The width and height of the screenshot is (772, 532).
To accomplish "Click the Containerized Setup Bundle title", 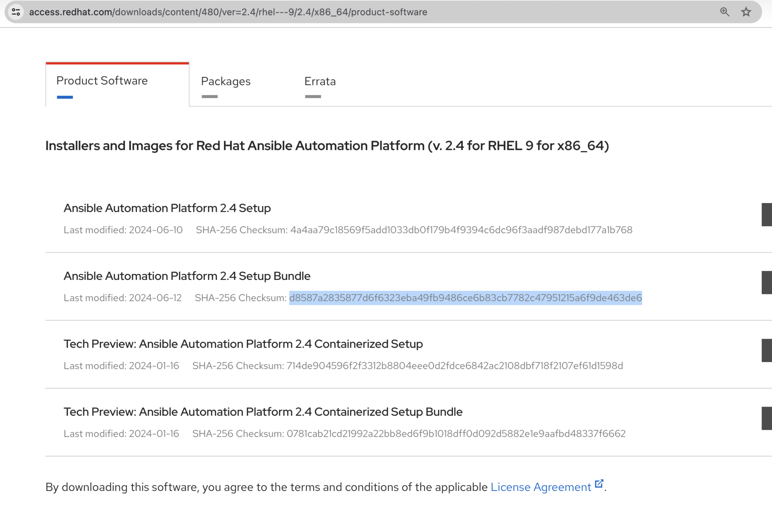I will tap(263, 411).
